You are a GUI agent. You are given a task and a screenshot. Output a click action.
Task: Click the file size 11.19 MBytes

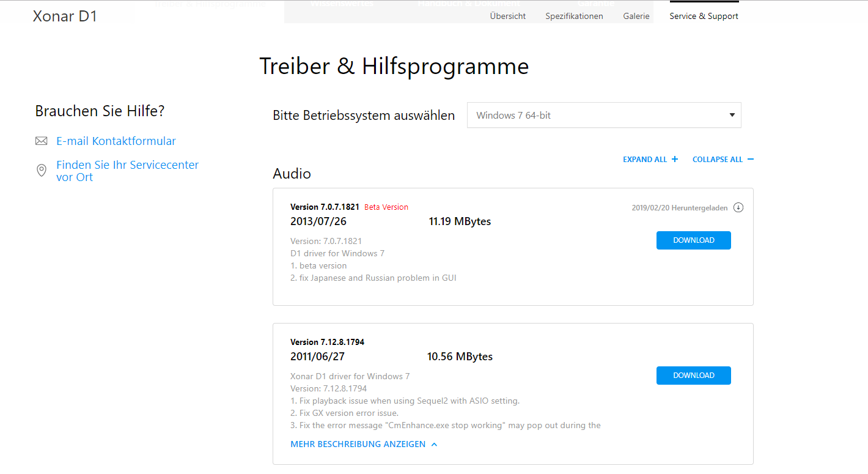click(x=460, y=221)
